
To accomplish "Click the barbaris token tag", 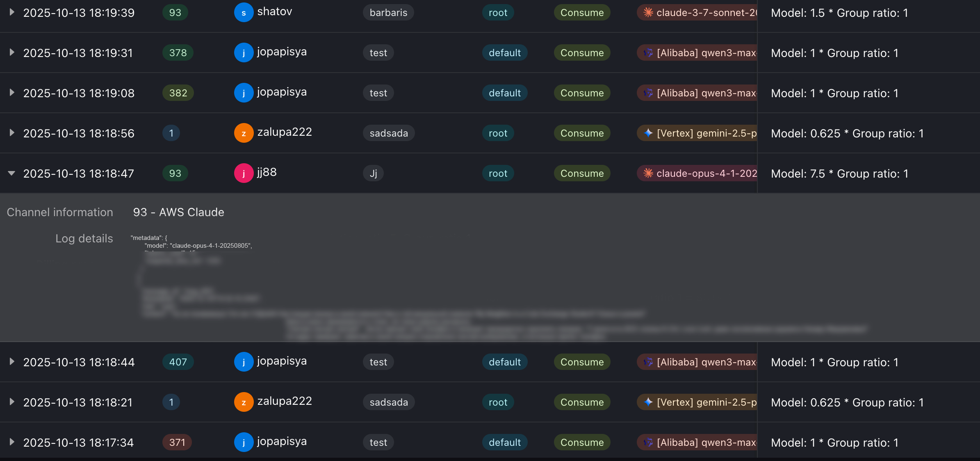I will (x=388, y=13).
